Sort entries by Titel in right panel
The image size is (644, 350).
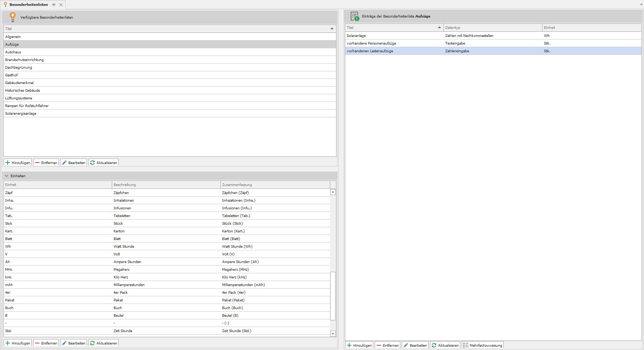(x=393, y=27)
